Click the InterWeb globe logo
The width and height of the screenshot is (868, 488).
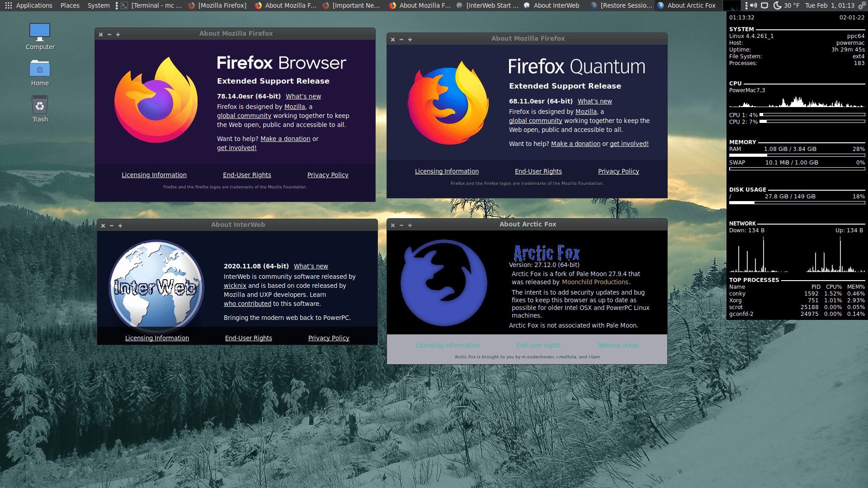click(x=156, y=286)
